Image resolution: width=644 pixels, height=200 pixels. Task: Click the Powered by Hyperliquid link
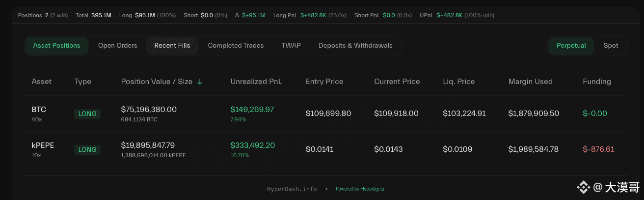tap(360, 189)
